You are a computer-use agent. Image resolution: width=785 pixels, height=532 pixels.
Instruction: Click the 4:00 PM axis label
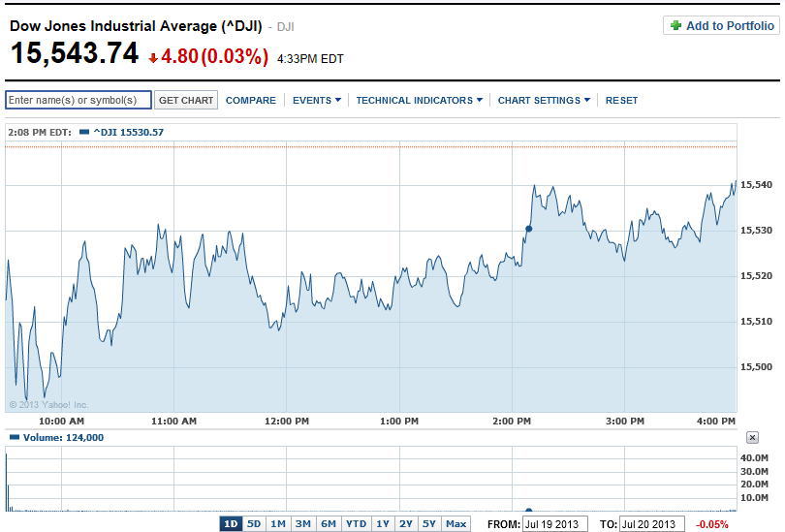point(716,422)
